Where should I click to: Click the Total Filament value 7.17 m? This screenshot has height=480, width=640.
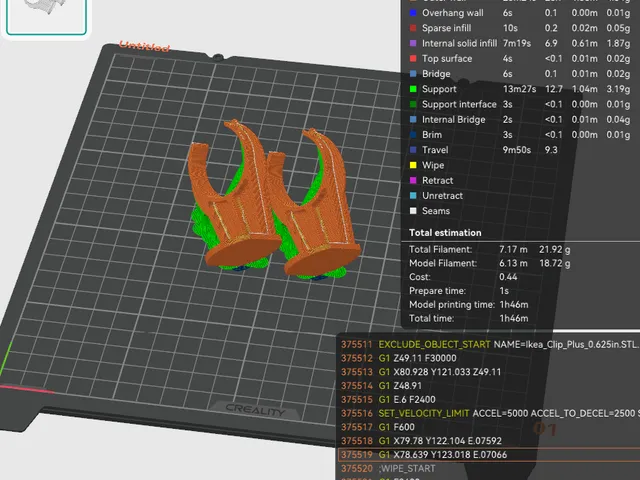tap(513, 249)
